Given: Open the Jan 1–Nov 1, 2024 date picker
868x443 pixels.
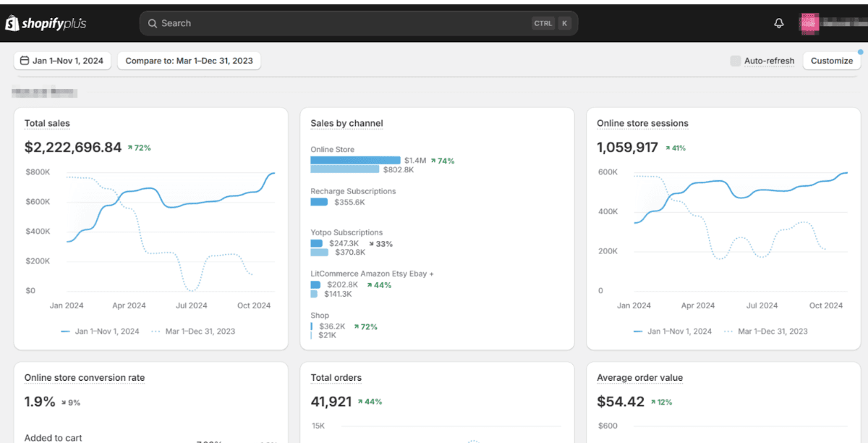Looking at the screenshot, I should tap(62, 61).
